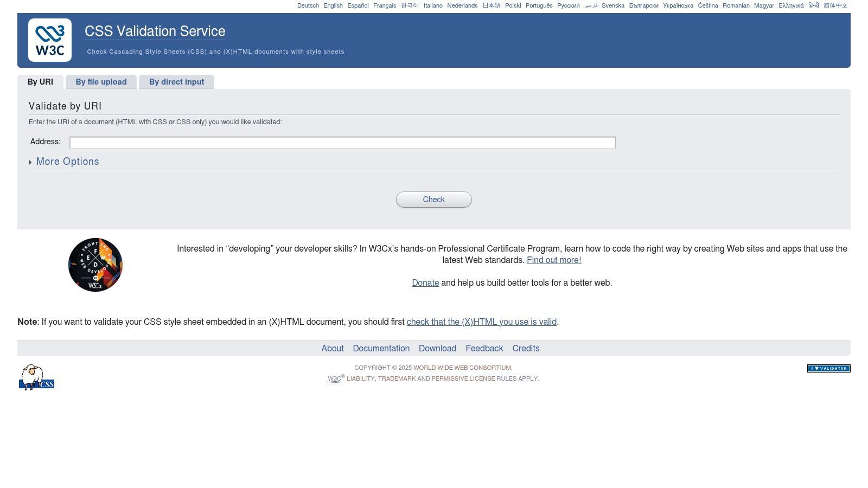This screenshot has height=488, width=868.
Task: Switch language to Português
Action: coord(539,5)
